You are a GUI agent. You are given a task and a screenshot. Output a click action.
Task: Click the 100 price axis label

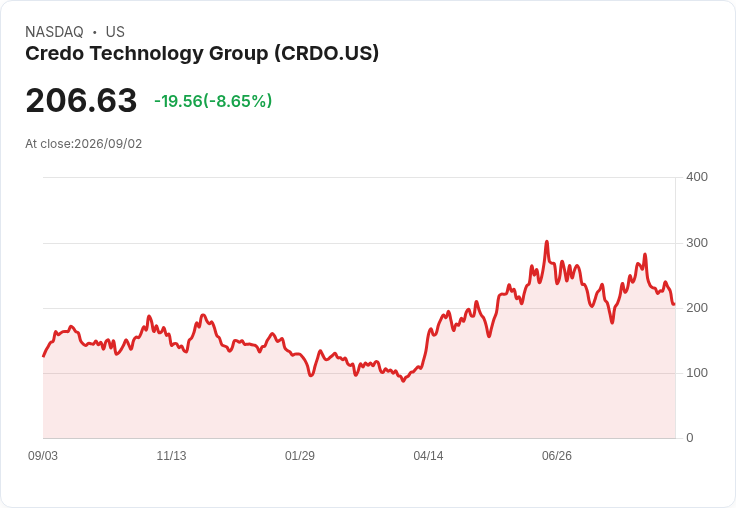coord(697,373)
